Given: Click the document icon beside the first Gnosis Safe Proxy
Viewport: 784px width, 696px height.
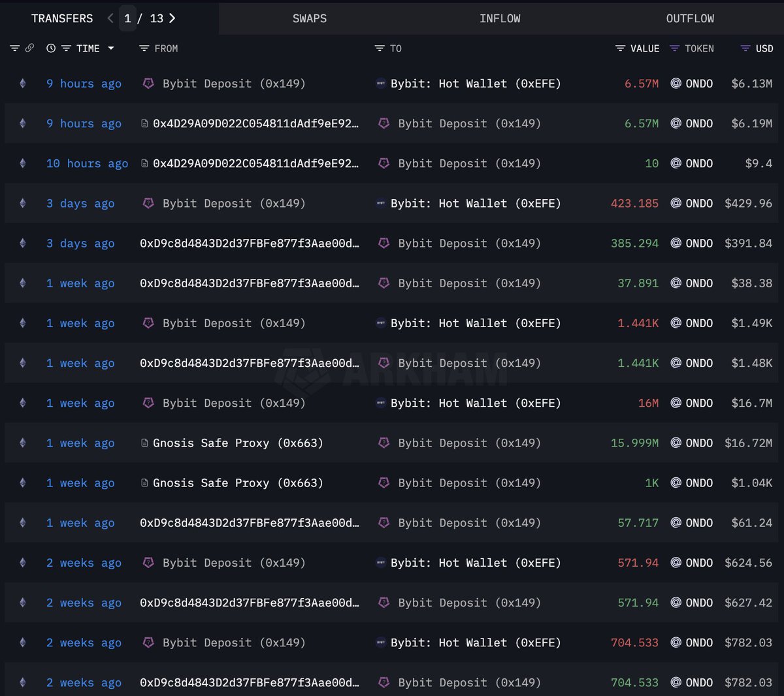Looking at the screenshot, I should (144, 443).
